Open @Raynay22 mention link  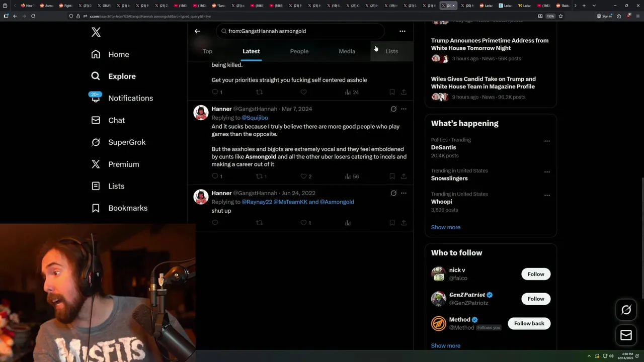pyautogui.click(x=257, y=202)
